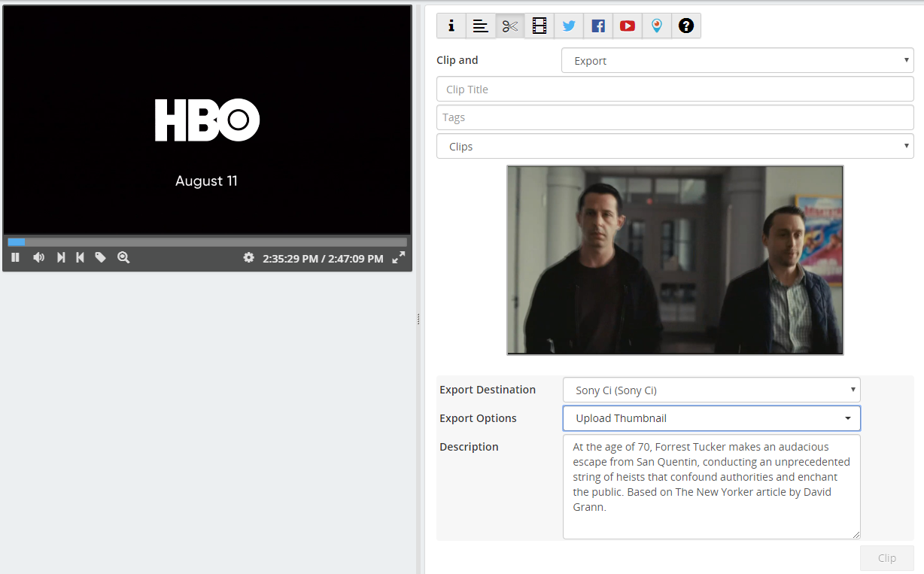Viewport: 924px width, 574px height.
Task: Open the Export Options Upload Thumbnail dropdown
Action: (712, 418)
